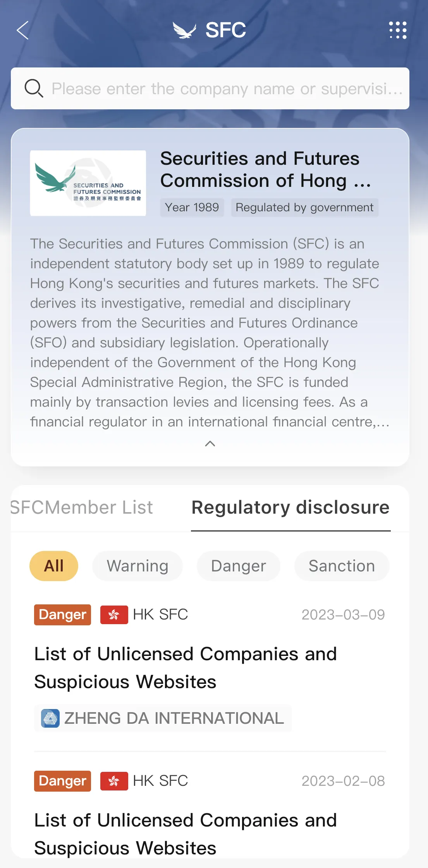Filter disclosures by Warning
Screen dimensions: 428x868
(x=138, y=566)
